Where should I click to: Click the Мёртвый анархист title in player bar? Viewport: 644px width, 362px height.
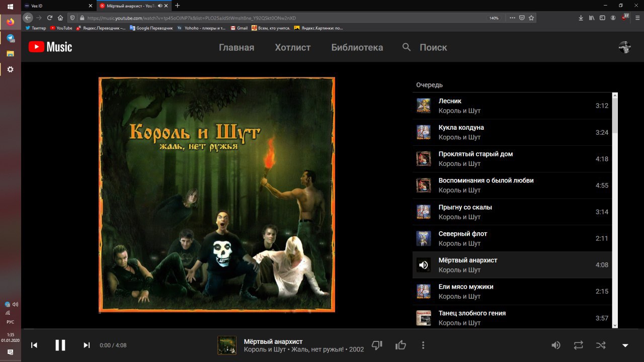point(273,341)
